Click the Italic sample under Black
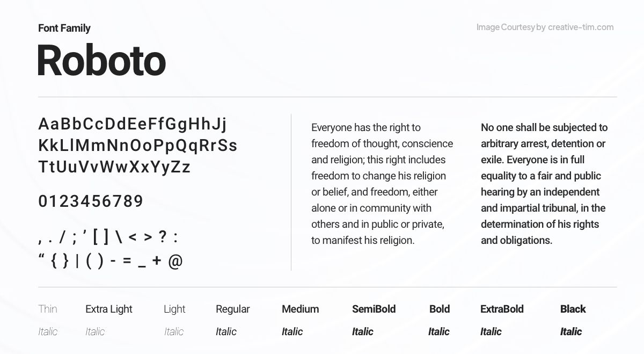 [571, 331]
